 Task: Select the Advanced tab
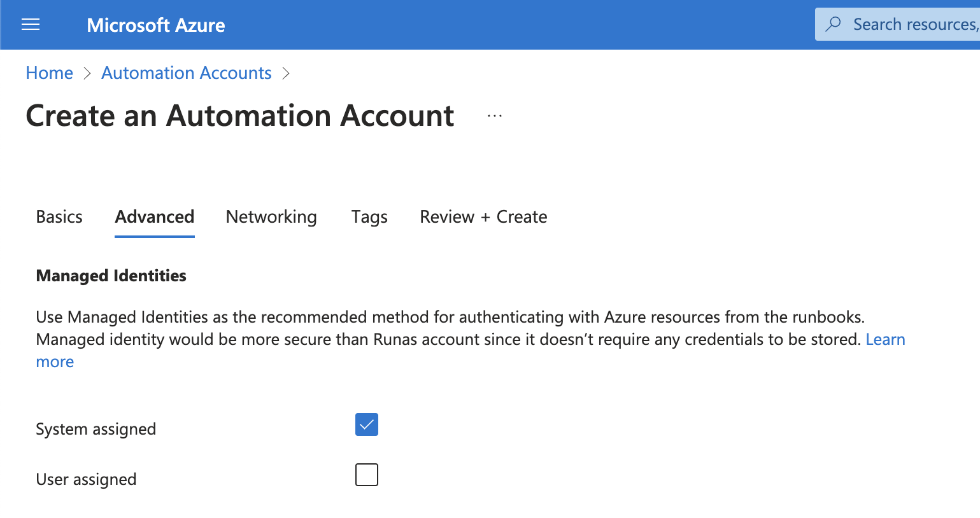pyautogui.click(x=155, y=217)
